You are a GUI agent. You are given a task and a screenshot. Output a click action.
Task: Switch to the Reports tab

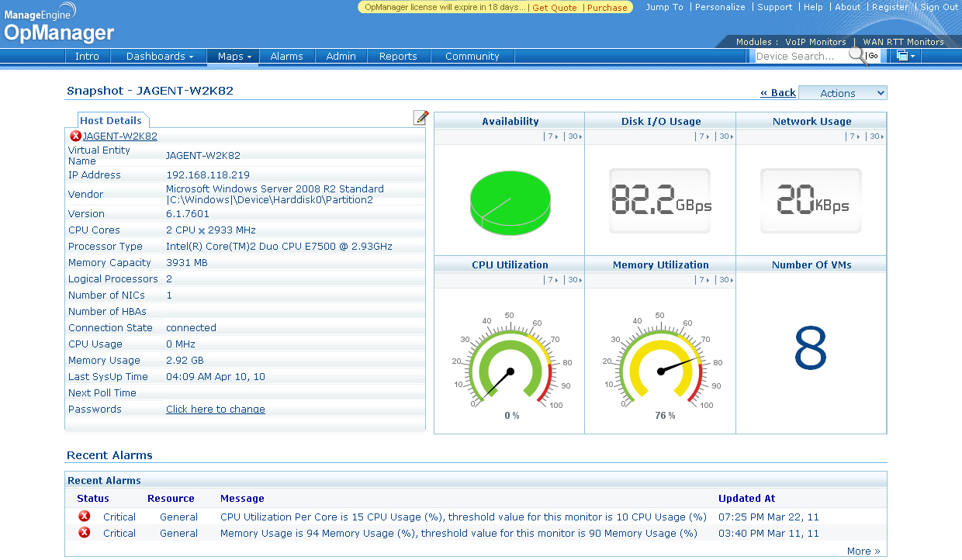(x=398, y=57)
